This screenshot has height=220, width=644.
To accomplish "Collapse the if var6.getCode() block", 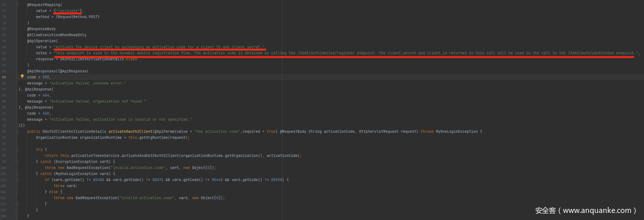I will [17, 180].
